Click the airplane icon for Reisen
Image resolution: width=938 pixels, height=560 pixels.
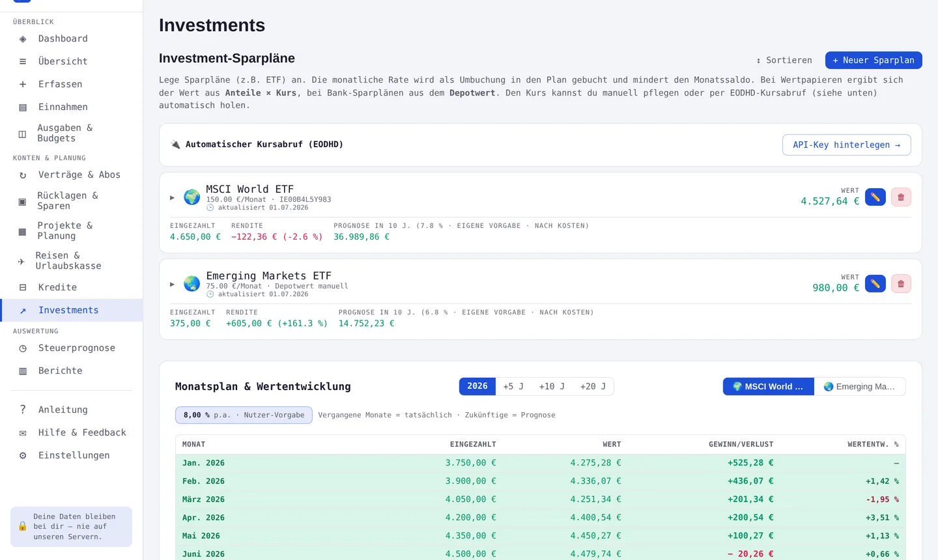click(x=21, y=262)
